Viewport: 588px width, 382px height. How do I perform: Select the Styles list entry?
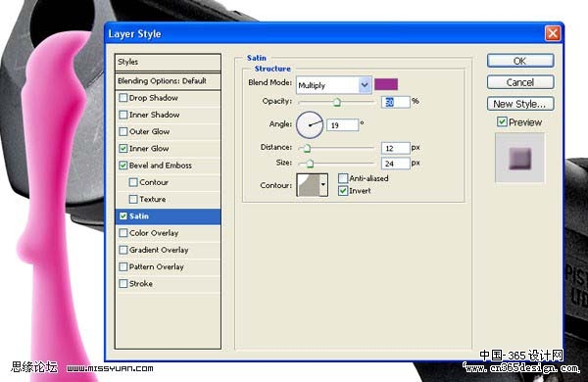coord(168,62)
